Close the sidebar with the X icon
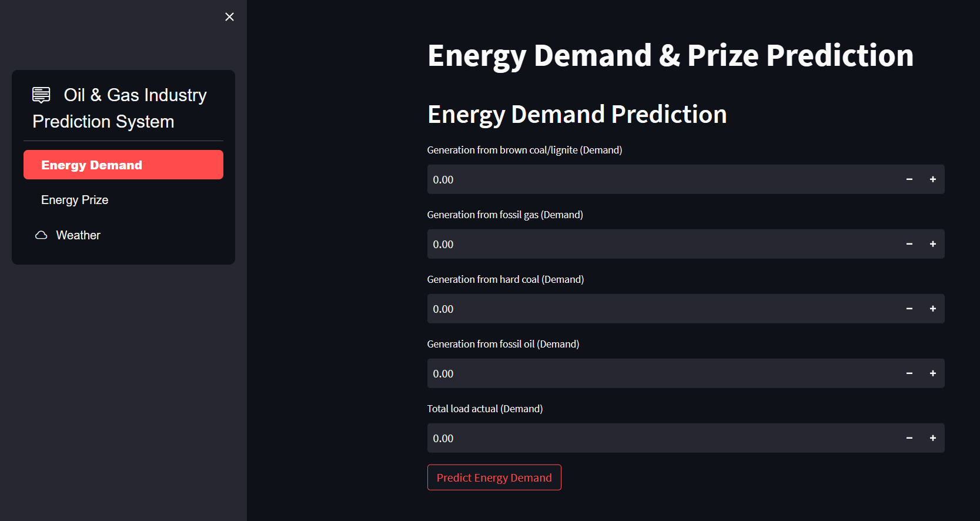The width and height of the screenshot is (980, 521). click(229, 17)
